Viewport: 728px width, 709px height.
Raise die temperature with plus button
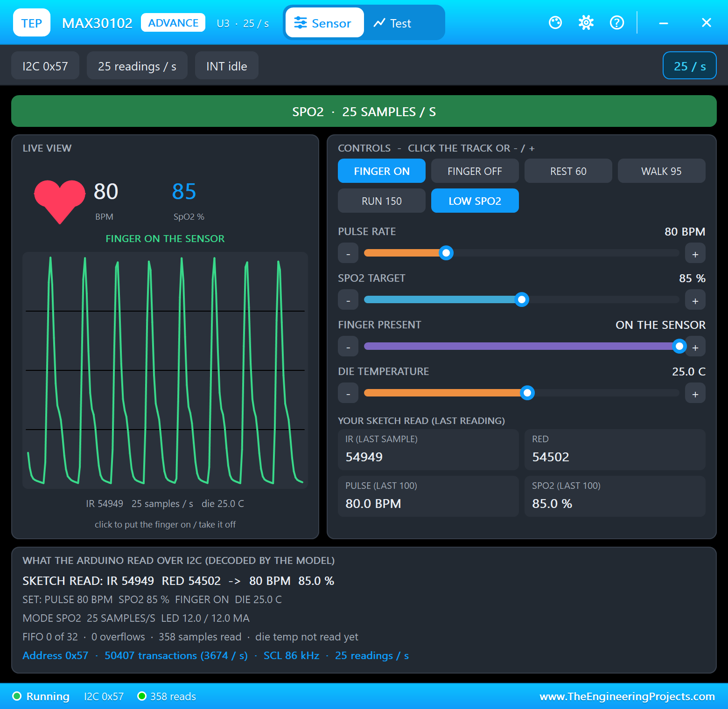tap(695, 393)
